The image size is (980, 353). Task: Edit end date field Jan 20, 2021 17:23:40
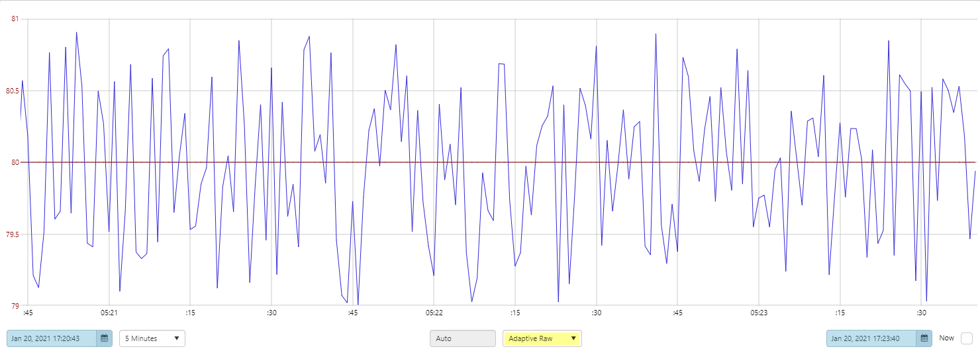[872, 338]
